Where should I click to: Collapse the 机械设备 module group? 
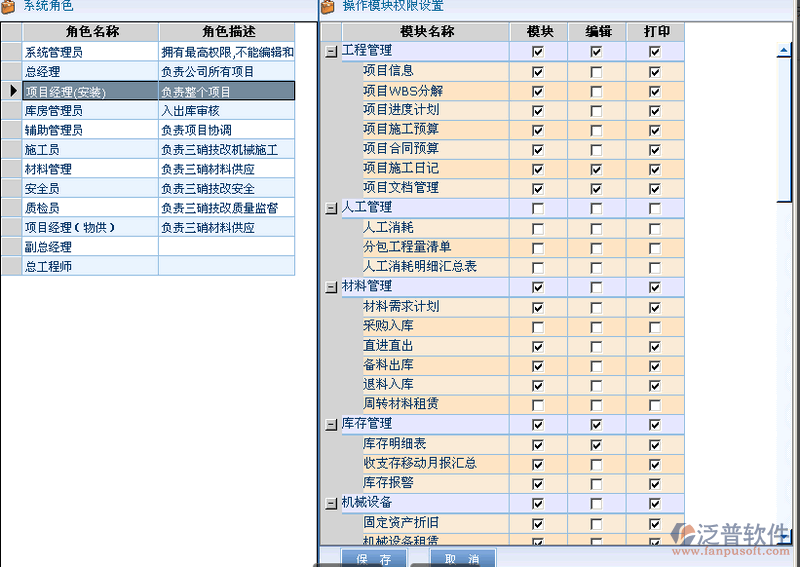click(331, 504)
